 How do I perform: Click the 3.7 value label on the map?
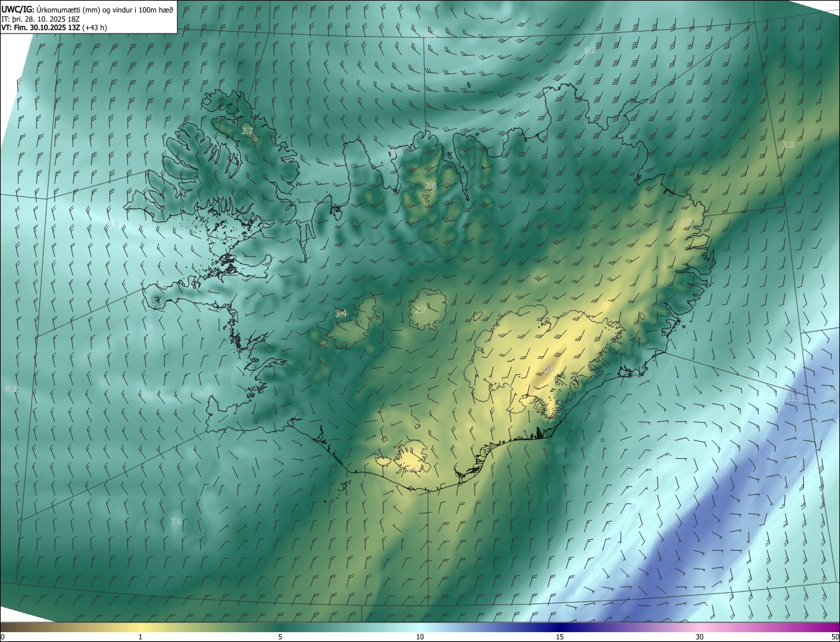tap(247, 131)
